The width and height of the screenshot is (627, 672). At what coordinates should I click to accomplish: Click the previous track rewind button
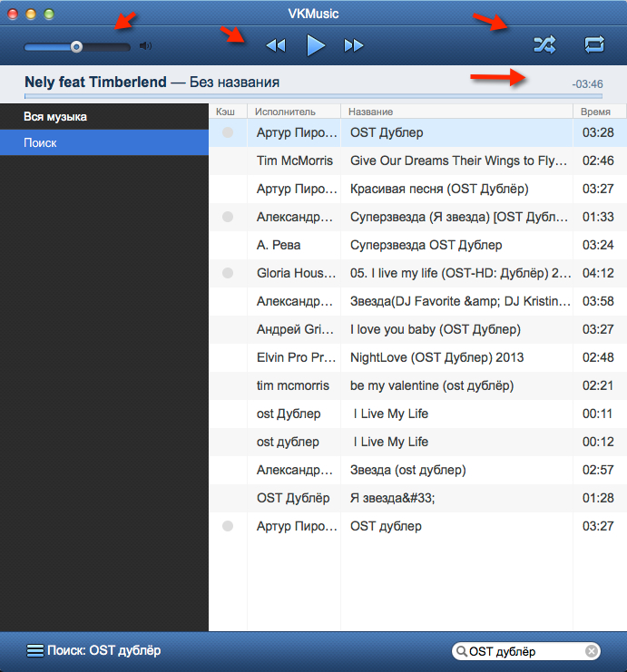click(276, 45)
